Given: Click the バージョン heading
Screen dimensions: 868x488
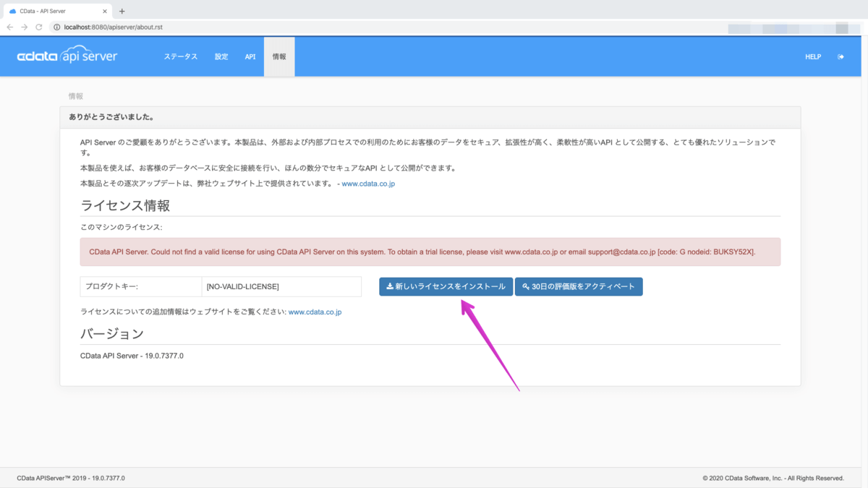Looking at the screenshot, I should [x=112, y=334].
